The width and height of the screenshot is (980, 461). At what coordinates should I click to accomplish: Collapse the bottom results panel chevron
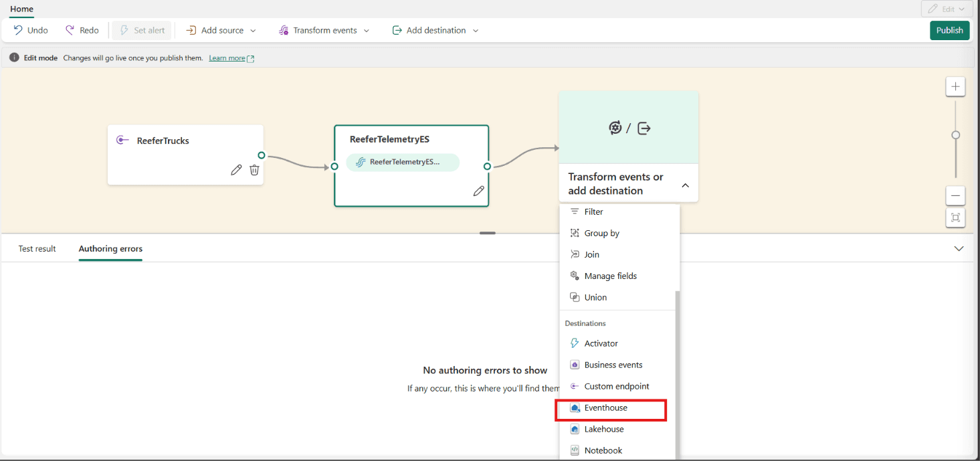click(959, 248)
